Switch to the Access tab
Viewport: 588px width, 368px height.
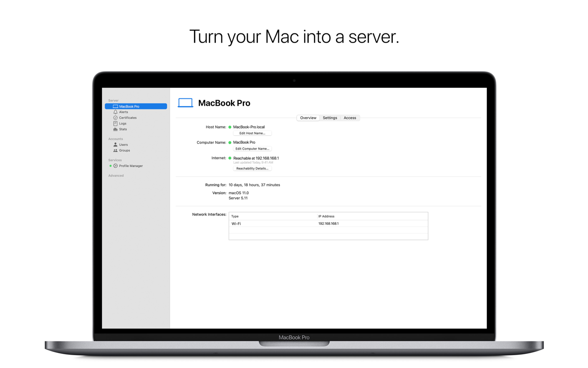tap(350, 118)
